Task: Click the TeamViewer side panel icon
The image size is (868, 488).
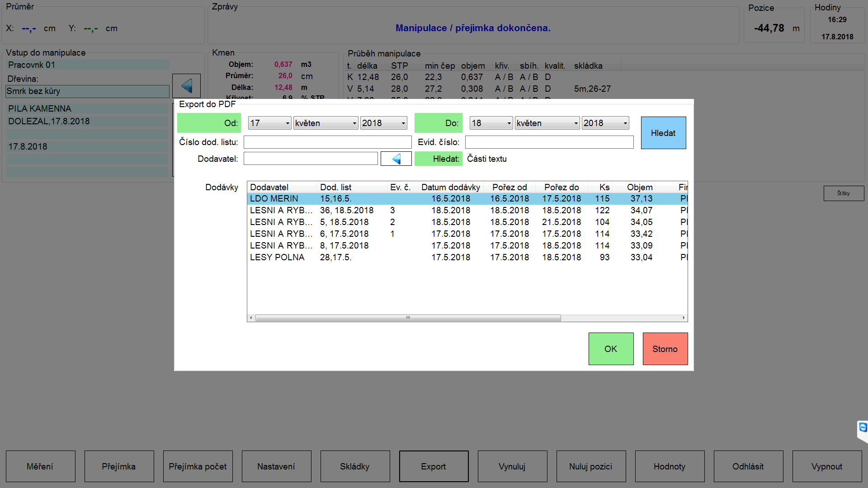Action: pos(863,427)
